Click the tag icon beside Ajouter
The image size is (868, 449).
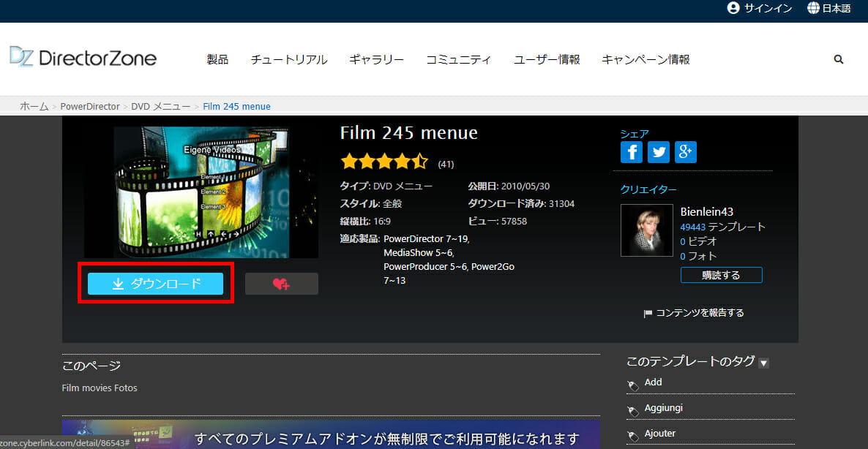(x=633, y=436)
